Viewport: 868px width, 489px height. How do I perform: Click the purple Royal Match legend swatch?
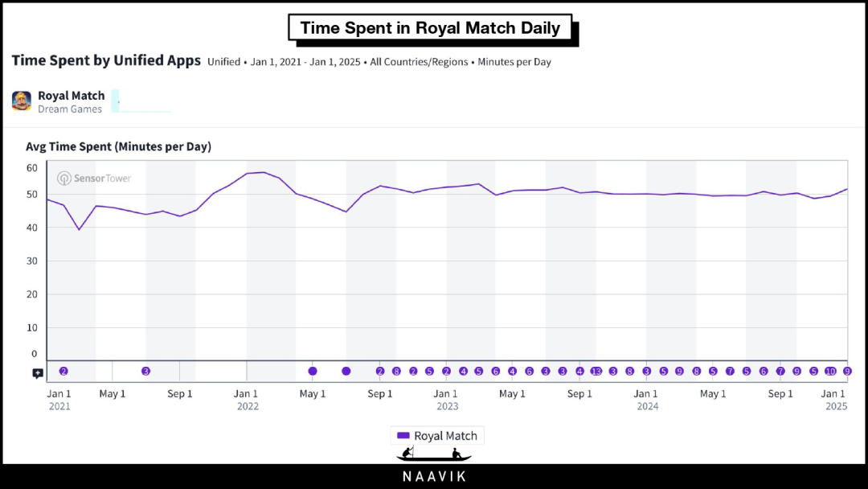403,436
